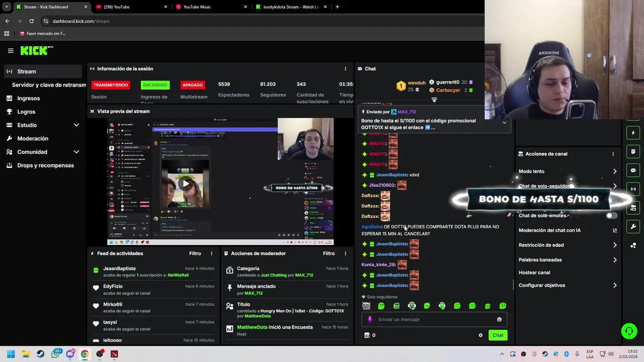Open the Acciones de moderador three-dot menu
The image size is (644, 362).
click(345, 253)
